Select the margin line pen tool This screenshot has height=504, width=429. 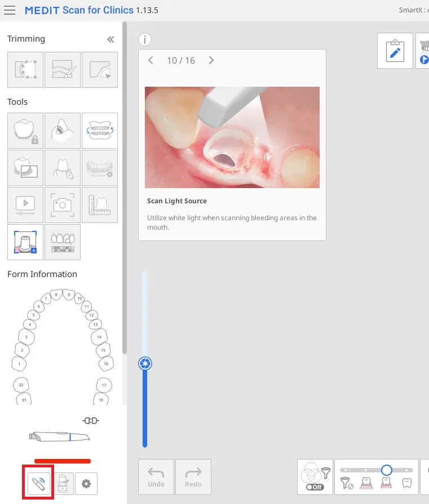click(x=63, y=167)
